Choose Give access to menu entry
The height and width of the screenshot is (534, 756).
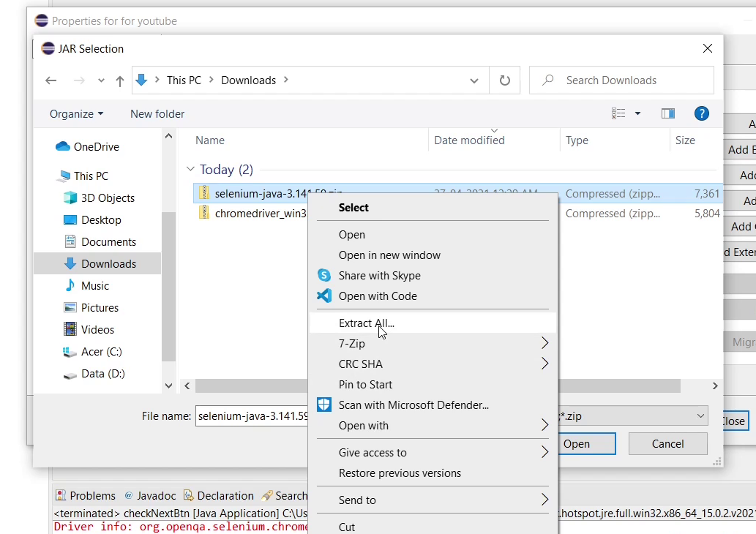(433, 452)
